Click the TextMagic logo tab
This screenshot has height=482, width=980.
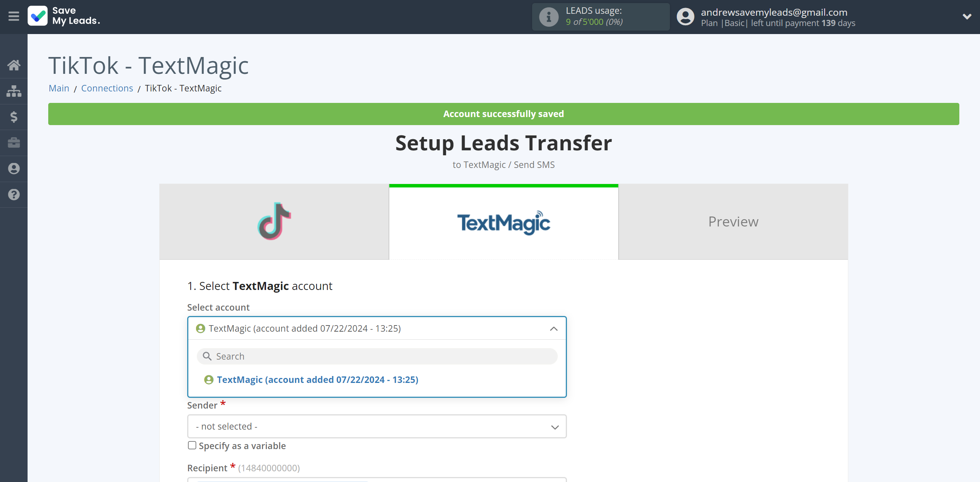(x=504, y=221)
